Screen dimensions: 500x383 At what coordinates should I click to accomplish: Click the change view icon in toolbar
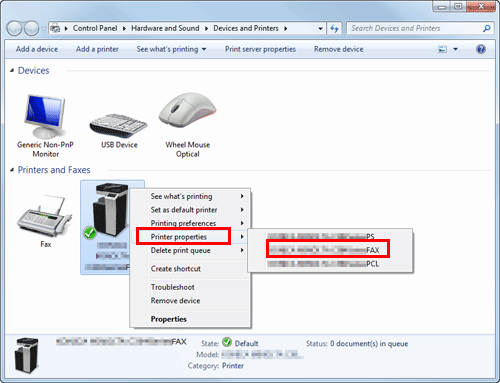pyautogui.click(x=442, y=49)
